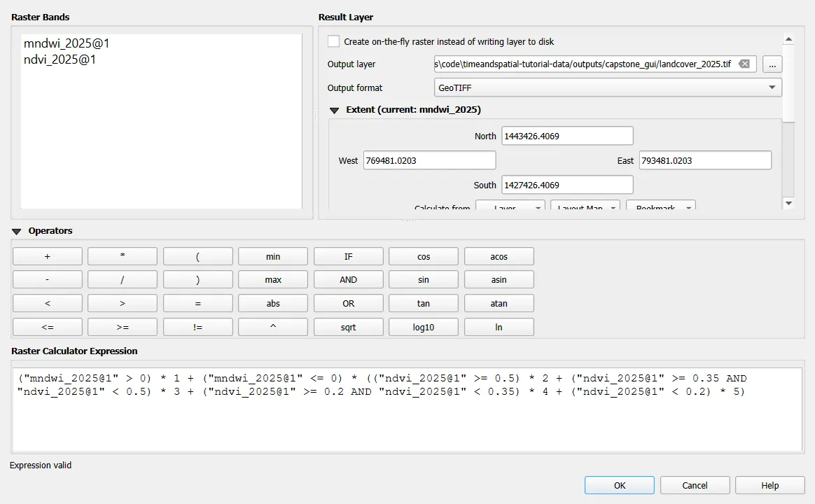Insert the greater than operator
This screenshot has width=815, height=504.
point(123,303)
